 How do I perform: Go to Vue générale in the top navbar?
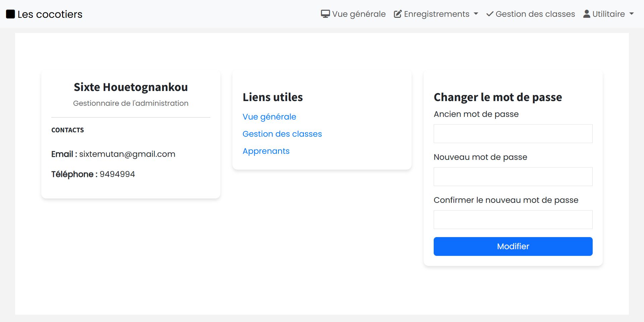tap(359, 14)
